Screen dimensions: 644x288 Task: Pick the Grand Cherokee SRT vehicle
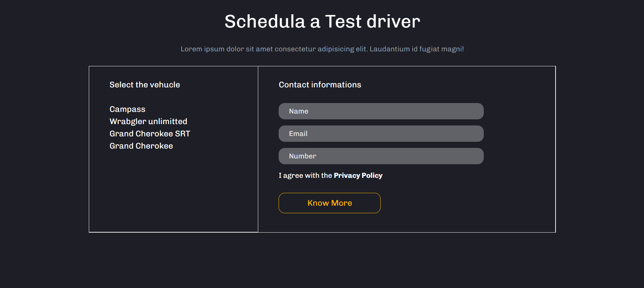pos(149,134)
